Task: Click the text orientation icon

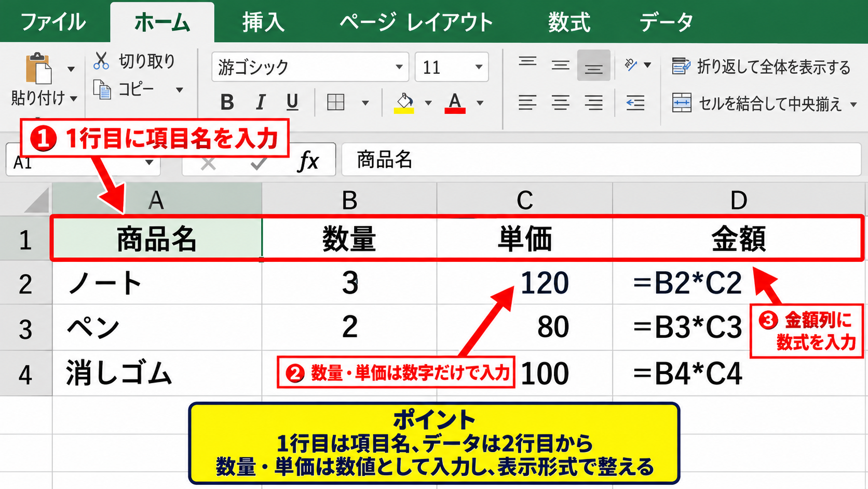Action: pos(631,65)
